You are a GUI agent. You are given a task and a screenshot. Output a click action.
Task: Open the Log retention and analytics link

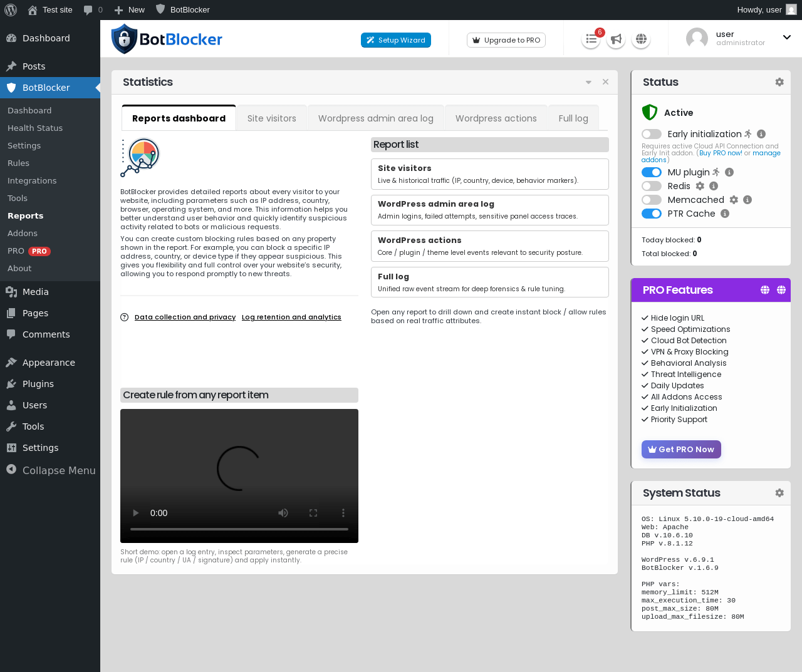(291, 317)
